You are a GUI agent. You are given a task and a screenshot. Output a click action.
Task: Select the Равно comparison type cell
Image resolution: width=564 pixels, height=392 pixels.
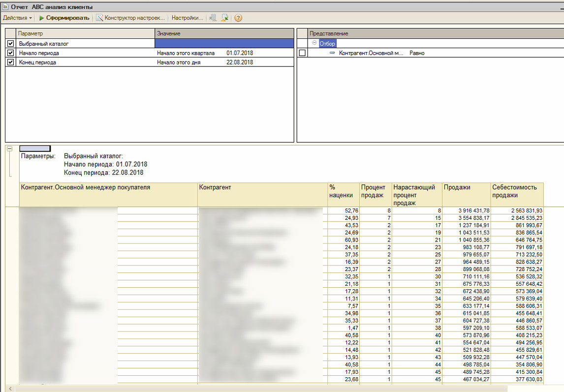[x=417, y=53]
